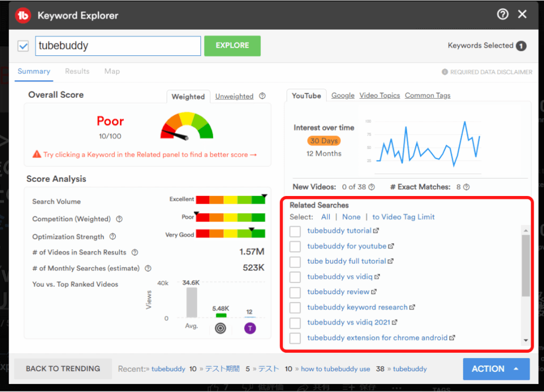Click help icon beside Competition (Weighted)
This screenshot has width=544, height=392.
tap(119, 219)
